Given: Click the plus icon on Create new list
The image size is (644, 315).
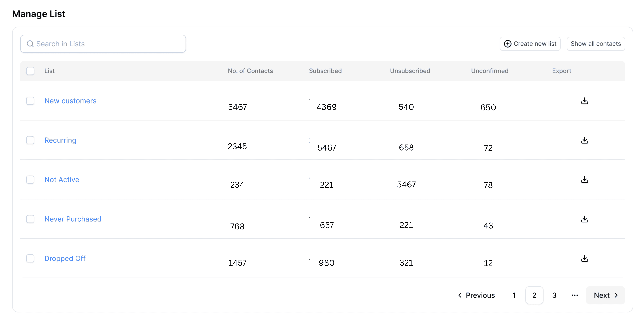Looking at the screenshot, I should point(507,44).
